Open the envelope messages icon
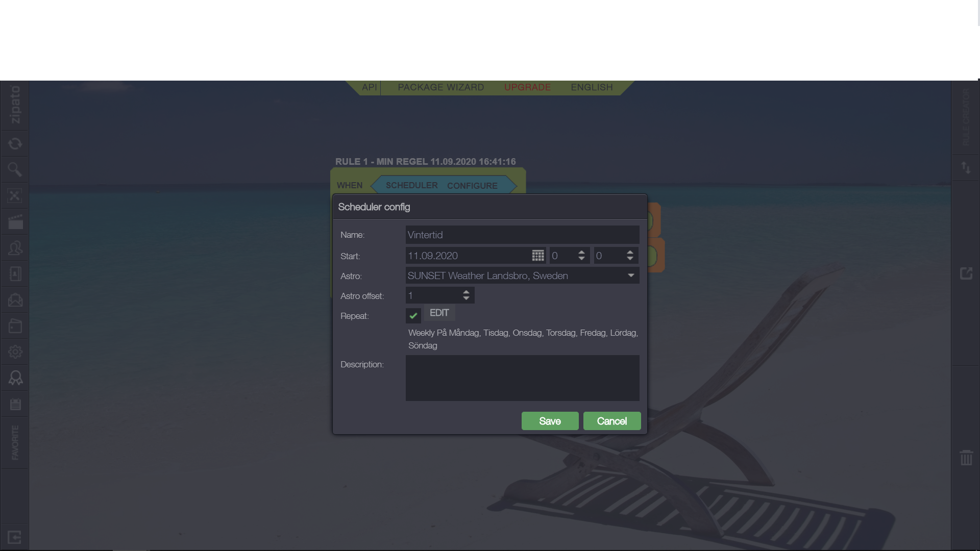The height and width of the screenshot is (551, 980). [15, 300]
